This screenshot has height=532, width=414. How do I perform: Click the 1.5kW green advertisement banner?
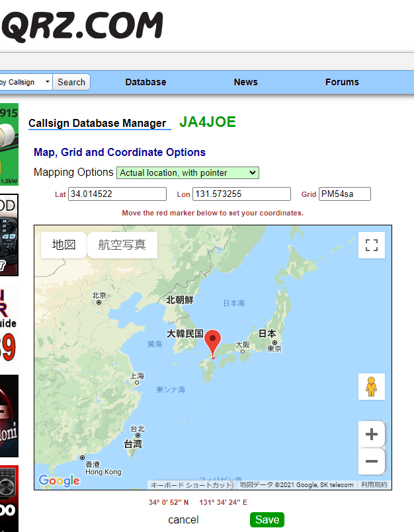pyautogui.click(x=9, y=144)
